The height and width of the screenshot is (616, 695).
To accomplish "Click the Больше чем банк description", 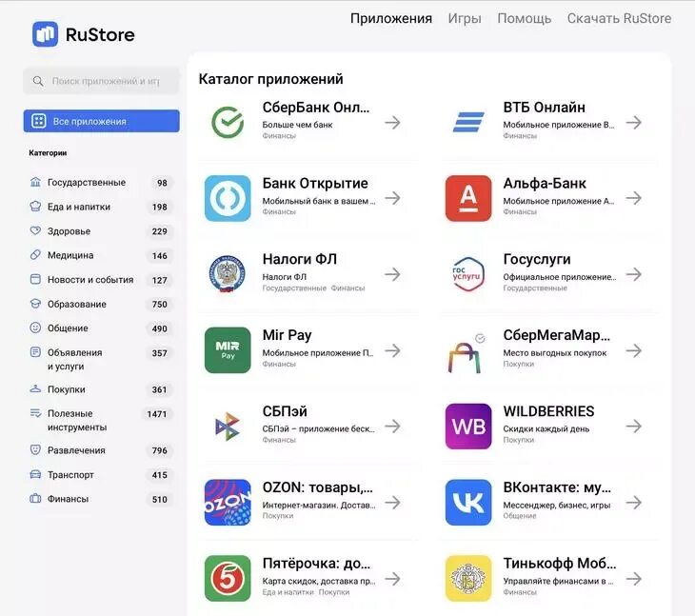I will click(x=297, y=125).
